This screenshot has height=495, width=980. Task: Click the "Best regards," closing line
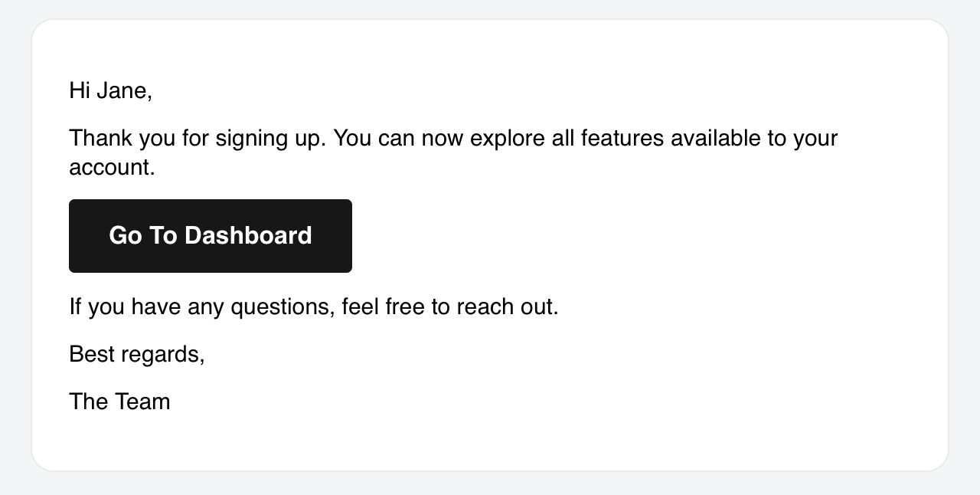[x=137, y=355]
